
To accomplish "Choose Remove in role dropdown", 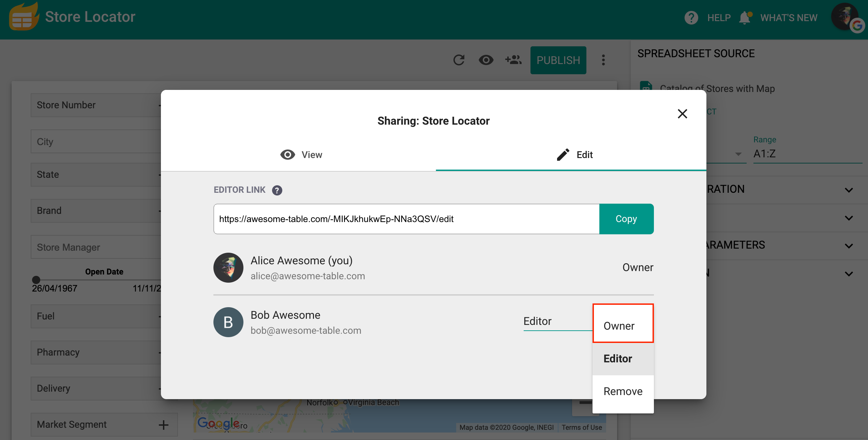I will click(x=623, y=391).
